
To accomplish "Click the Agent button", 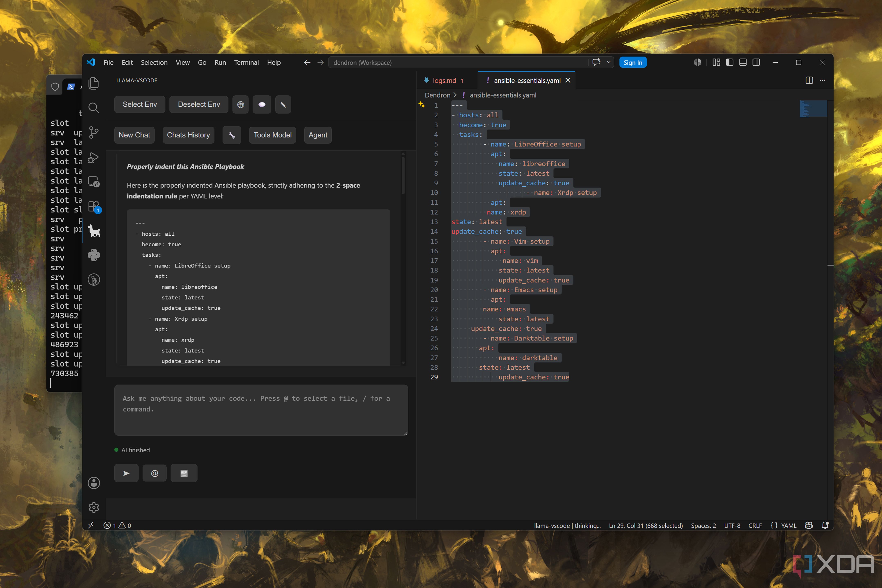I will point(318,135).
